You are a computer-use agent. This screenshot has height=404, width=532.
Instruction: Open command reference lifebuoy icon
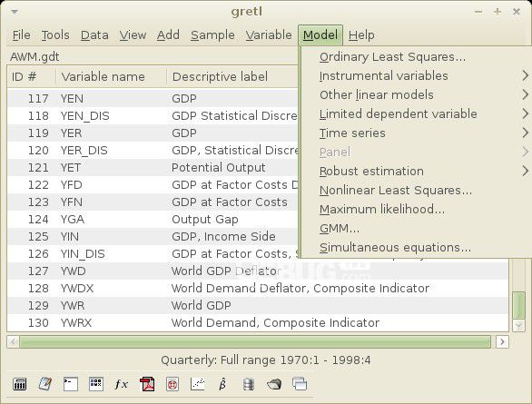pos(172,384)
